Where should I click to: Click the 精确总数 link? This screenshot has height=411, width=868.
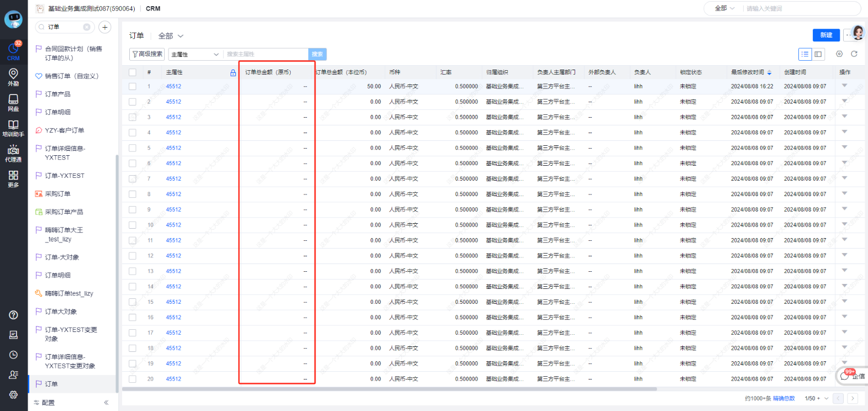click(783, 398)
